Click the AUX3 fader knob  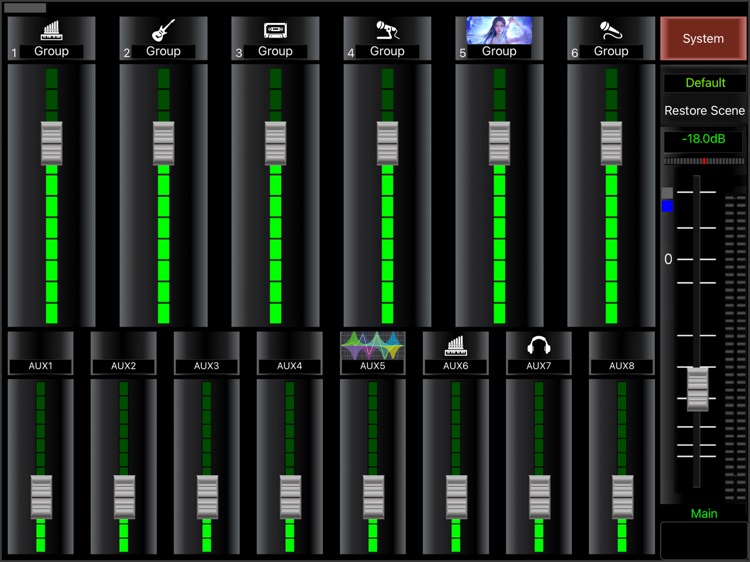click(x=207, y=497)
